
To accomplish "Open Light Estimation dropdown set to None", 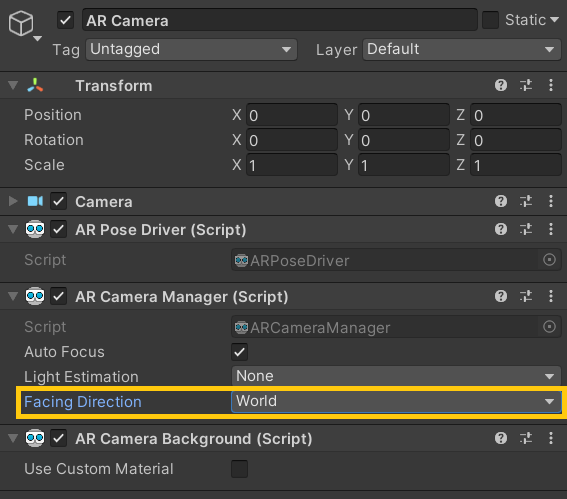I will click(396, 376).
